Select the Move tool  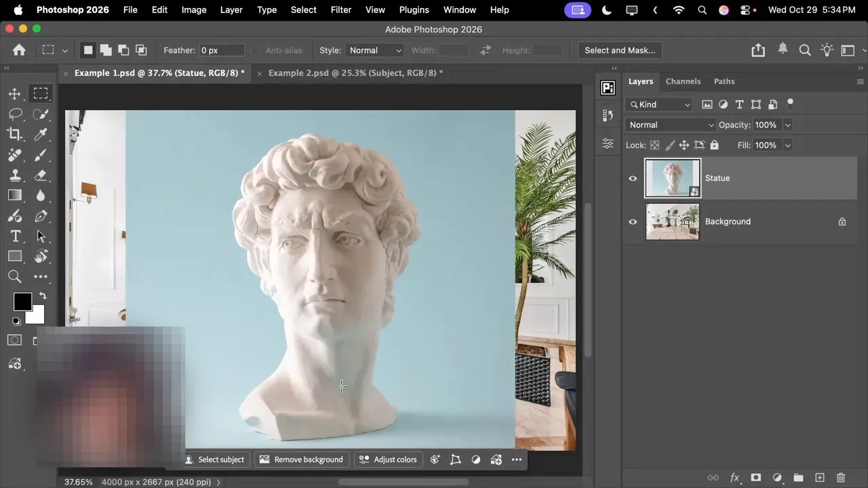[15, 94]
